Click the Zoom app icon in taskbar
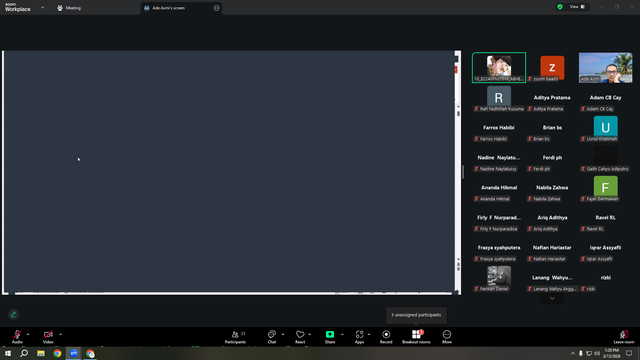The image size is (640, 360). [x=73, y=353]
